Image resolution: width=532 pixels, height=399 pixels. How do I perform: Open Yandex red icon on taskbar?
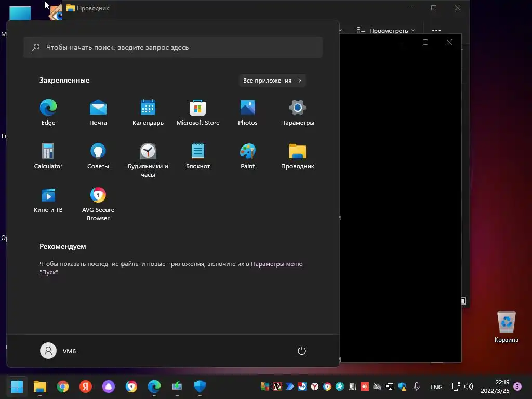pyautogui.click(x=86, y=387)
